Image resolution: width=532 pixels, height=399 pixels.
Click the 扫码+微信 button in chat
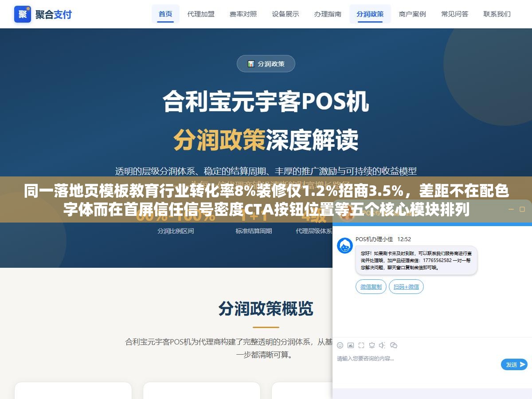click(x=407, y=287)
